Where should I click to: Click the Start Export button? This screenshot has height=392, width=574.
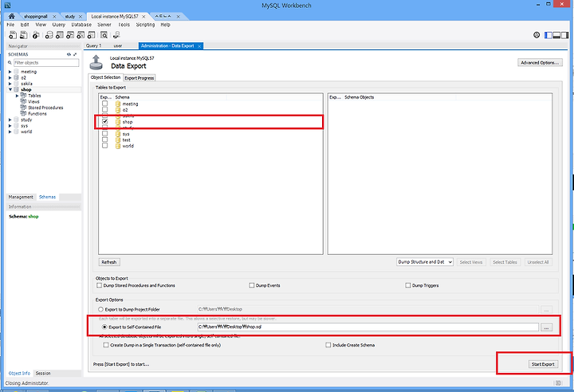pyautogui.click(x=543, y=364)
